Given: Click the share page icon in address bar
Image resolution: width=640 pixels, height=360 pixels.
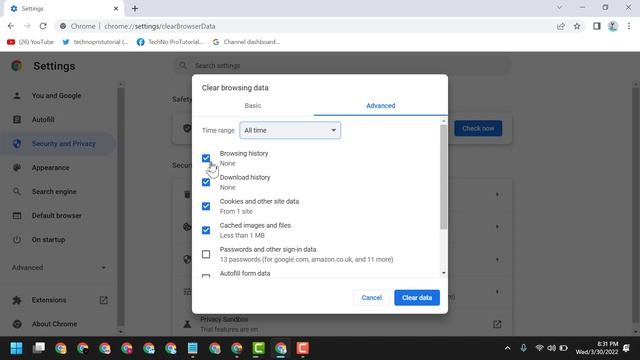Looking at the screenshot, I should tap(561, 26).
